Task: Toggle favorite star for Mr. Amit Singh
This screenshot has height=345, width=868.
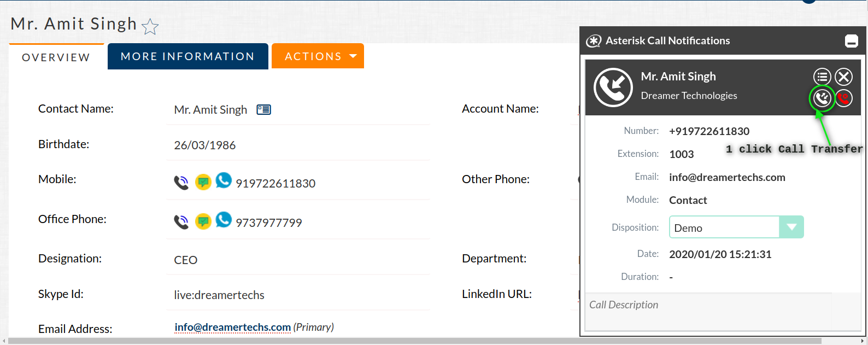Action: point(150,26)
